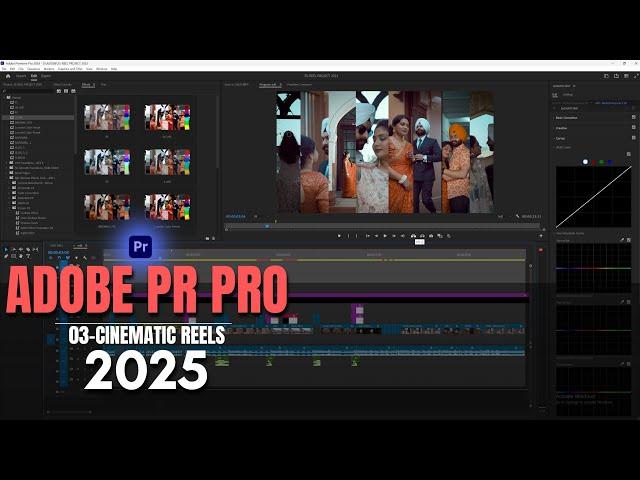640x480 pixels.
Task: Click the Program monitor scrubber playhead
Action: (267, 226)
